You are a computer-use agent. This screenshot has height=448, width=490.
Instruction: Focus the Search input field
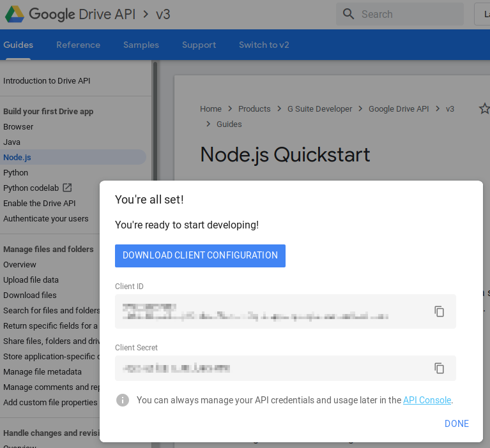[400, 14]
